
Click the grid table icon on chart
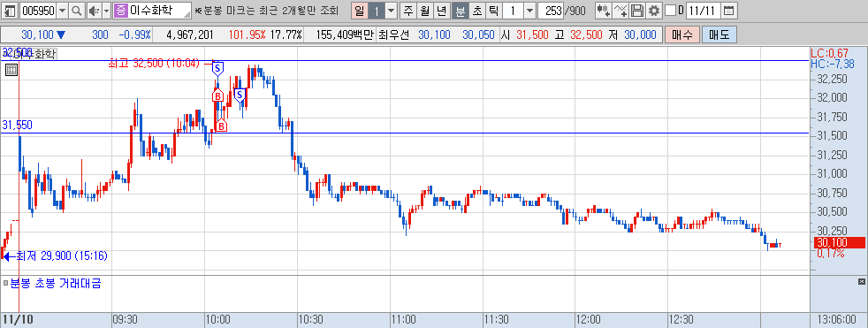pyautogui.click(x=11, y=70)
